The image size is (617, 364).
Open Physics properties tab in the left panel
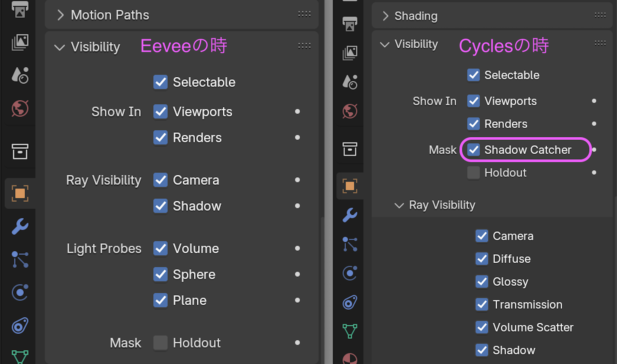point(20,292)
